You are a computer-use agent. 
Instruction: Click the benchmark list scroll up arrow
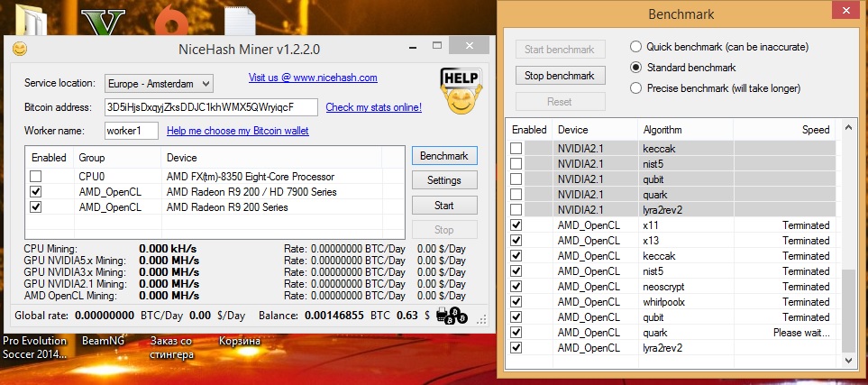point(849,128)
